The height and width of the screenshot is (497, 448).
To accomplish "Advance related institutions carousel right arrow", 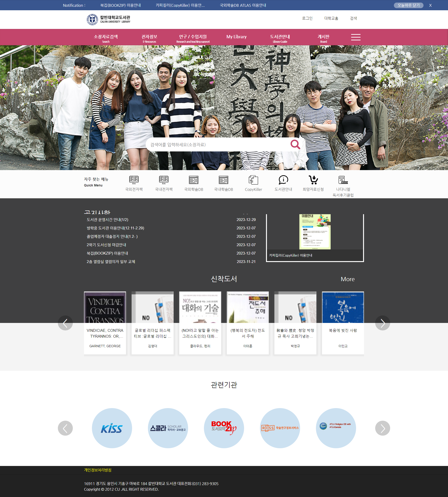I will [382, 428].
